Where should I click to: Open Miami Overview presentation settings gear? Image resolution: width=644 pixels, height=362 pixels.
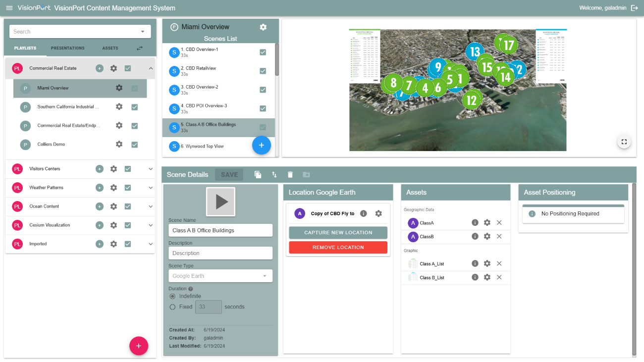[x=263, y=27]
